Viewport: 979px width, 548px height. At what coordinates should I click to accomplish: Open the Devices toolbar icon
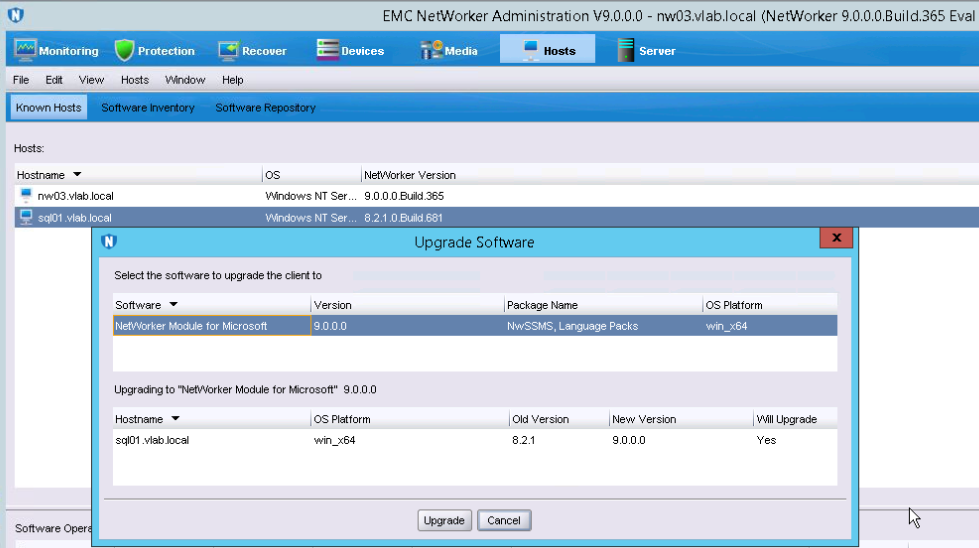(327, 50)
